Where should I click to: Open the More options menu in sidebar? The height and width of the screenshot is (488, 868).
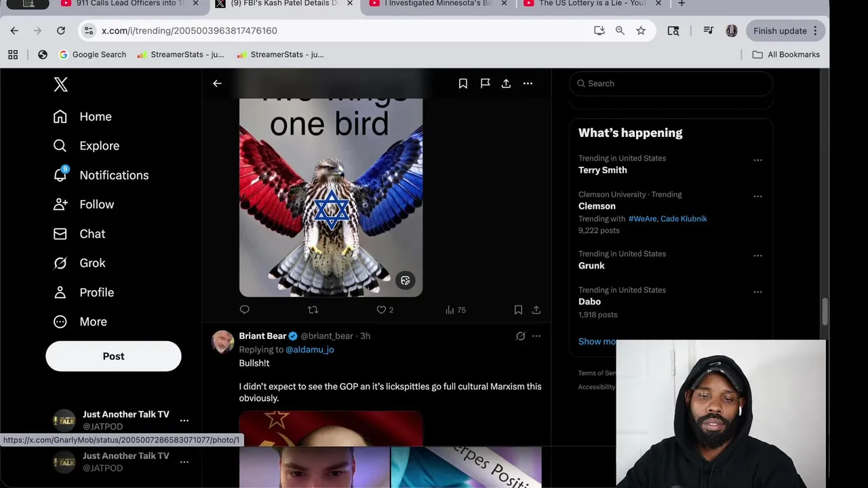[x=79, y=322]
